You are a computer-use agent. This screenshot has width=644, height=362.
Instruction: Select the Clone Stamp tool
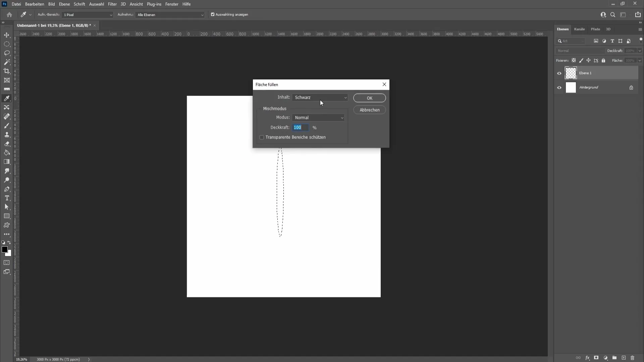[x=7, y=135]
